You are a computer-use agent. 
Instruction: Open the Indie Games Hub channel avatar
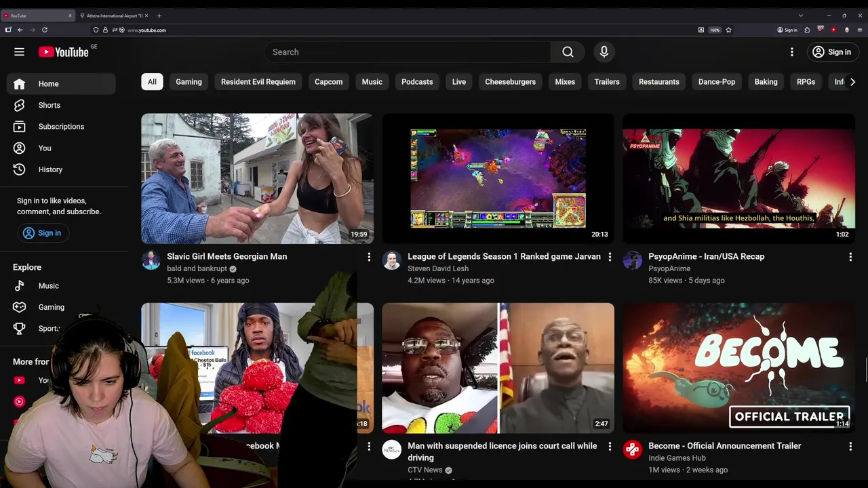click(632, 449)
